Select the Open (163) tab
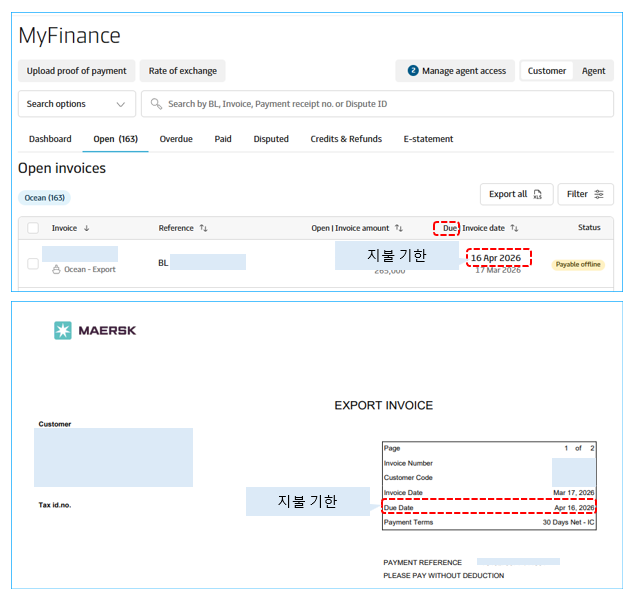631x605 pixels. [115, 139]
